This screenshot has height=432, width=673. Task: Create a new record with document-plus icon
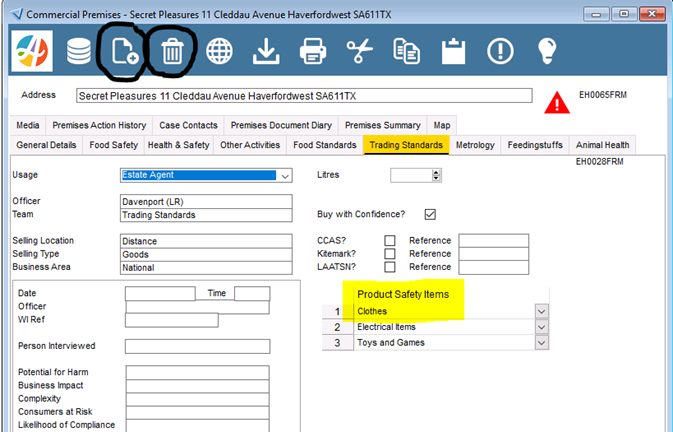pyautogui.click(x=125, y=51)
